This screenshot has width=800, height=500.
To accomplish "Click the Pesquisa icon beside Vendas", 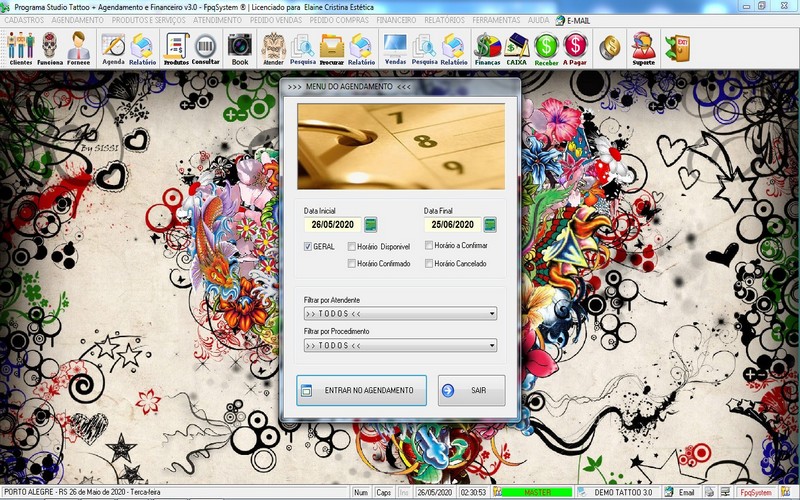I will 424,48.
